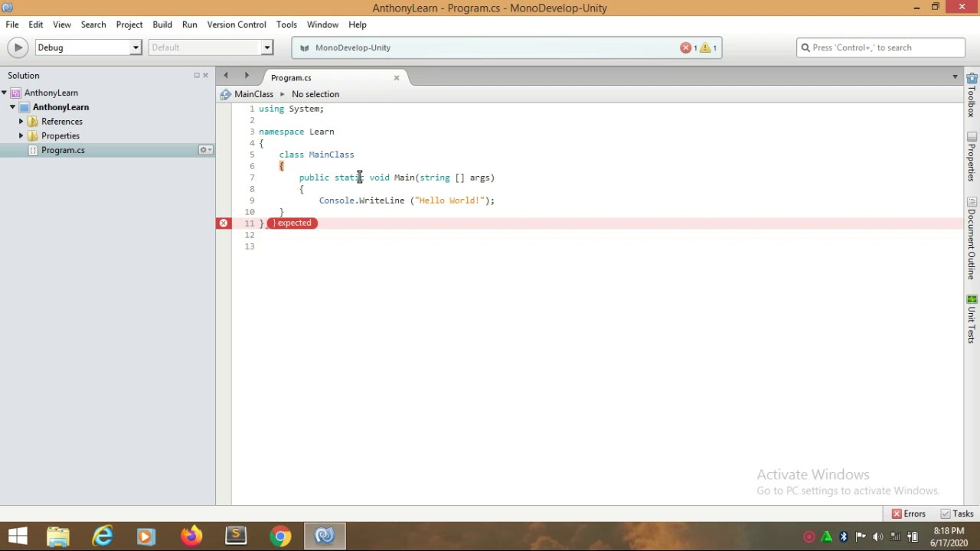Navigate back with left arrow
The image size is (980, 551).
[x=226, y=75]
